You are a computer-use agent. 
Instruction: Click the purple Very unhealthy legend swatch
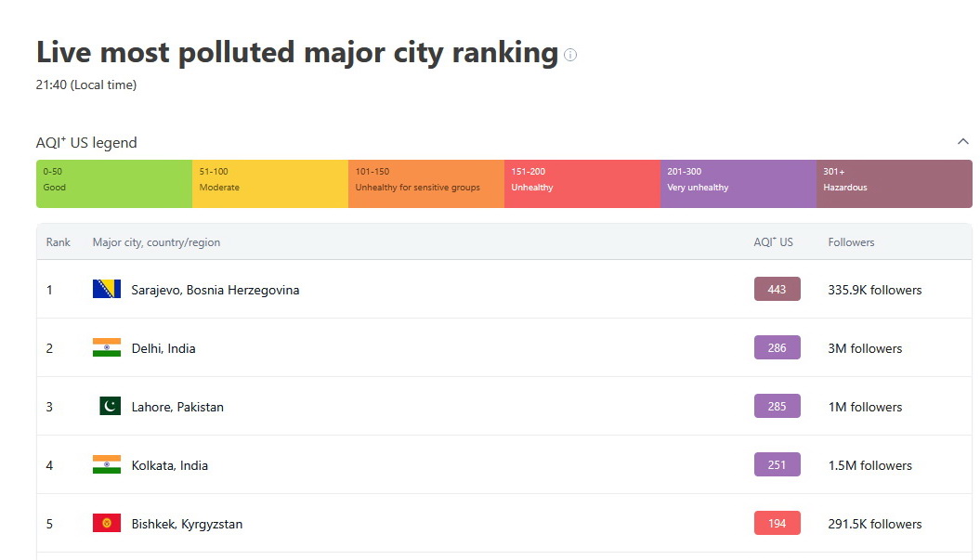[738, 184]
